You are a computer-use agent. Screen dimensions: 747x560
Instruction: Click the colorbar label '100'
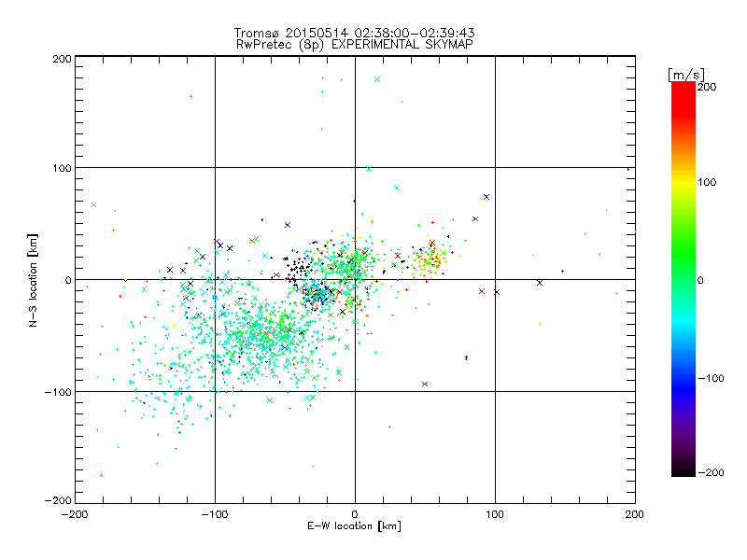click(x=707, y=182)
